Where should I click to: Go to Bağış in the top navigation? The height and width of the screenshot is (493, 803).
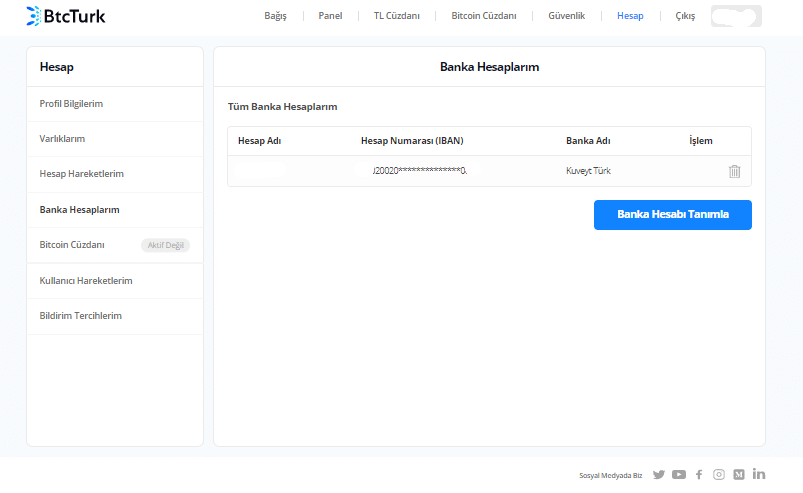(275, 16)
